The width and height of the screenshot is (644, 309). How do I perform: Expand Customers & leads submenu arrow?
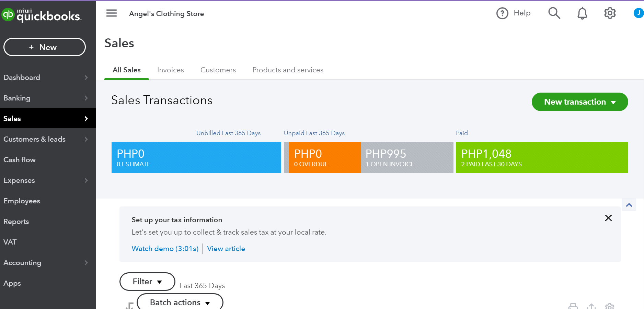[x=86, y=139]
